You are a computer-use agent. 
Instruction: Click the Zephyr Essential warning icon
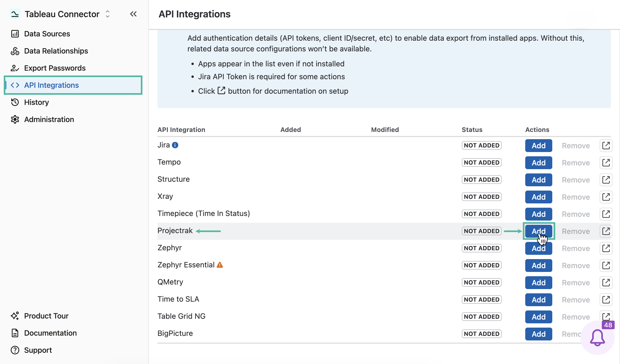(x=220, y=265)
